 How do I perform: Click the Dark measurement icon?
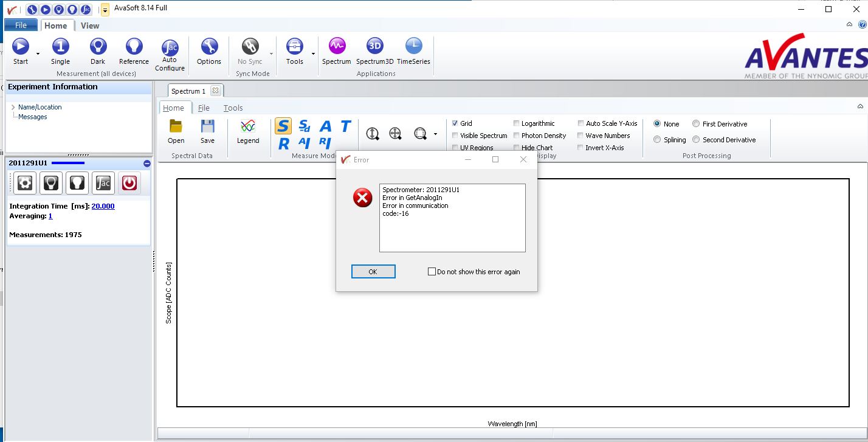(x=98, y=47)
